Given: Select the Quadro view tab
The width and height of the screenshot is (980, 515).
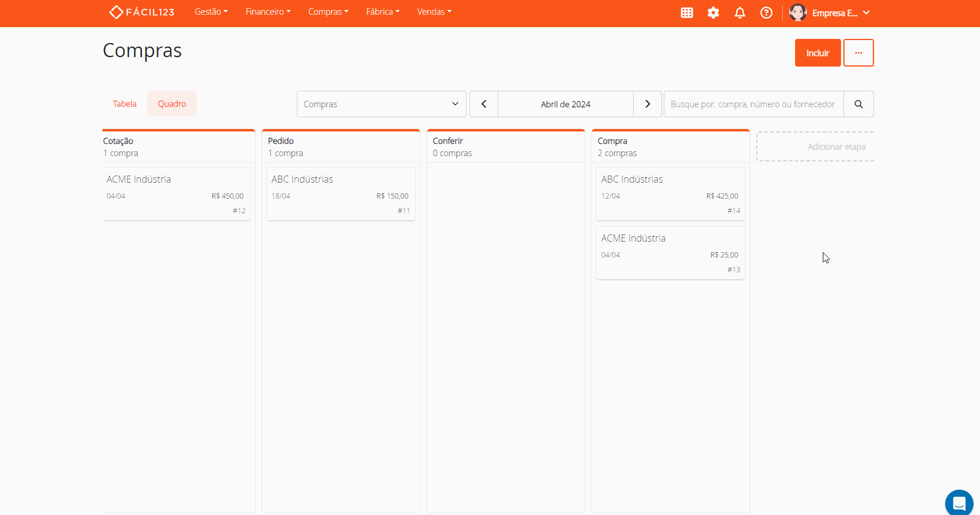Looking at the screenshot, I should [171, 104].
